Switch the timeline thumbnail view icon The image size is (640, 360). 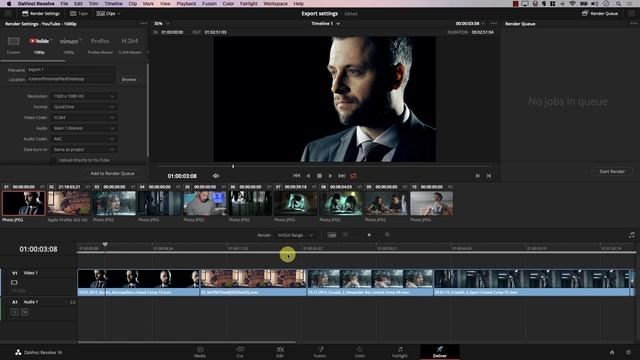[x=332, y=235]
